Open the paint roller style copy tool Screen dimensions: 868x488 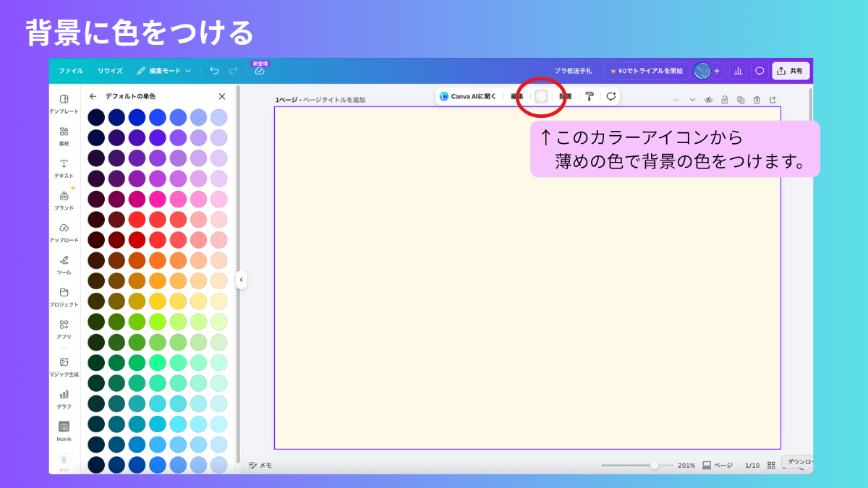(590, 96)
